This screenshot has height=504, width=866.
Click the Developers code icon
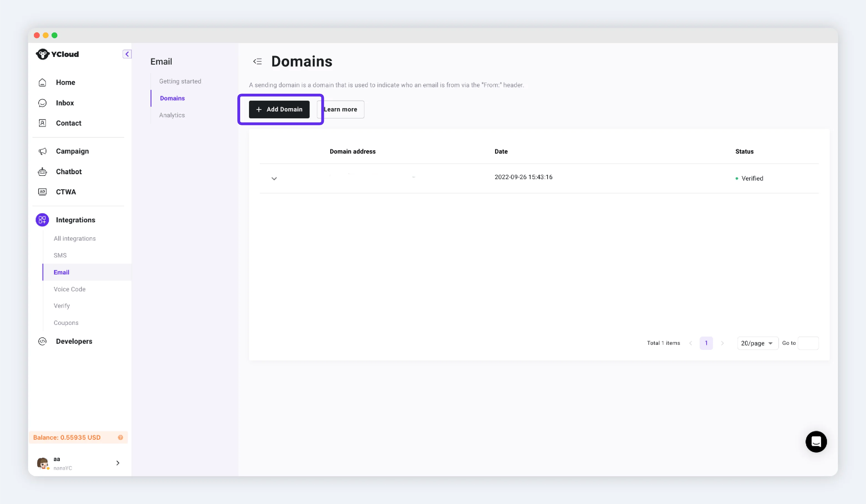[x=42, y=341]
